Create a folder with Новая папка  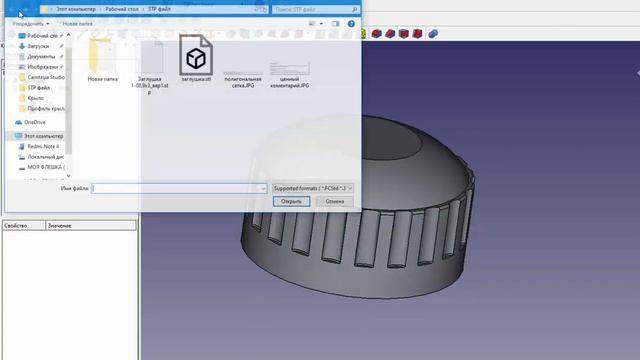[77, 24]
